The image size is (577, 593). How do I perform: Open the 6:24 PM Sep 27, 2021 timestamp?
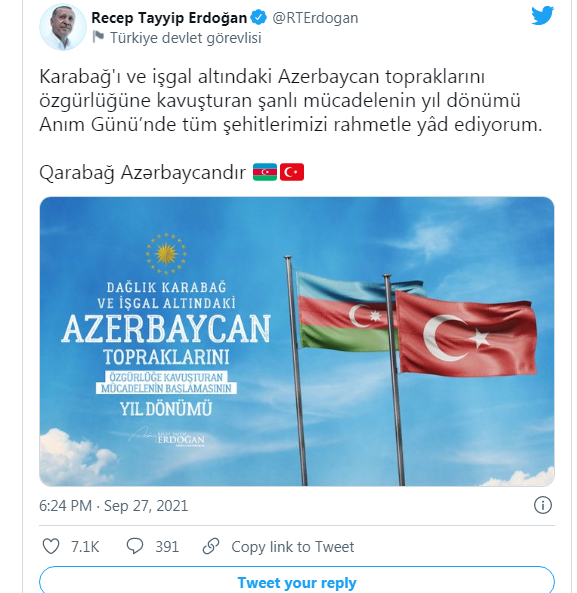[x=113, y=506]
